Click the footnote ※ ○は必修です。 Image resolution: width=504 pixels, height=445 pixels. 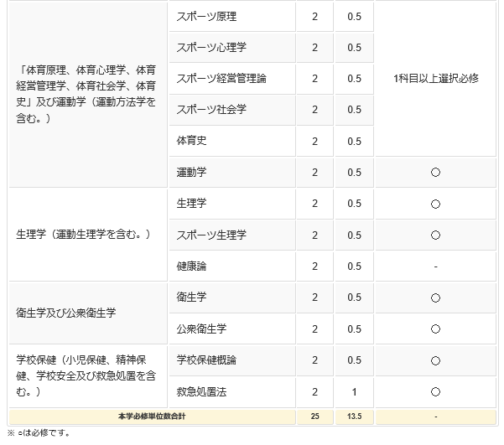(x=39, y=433)
